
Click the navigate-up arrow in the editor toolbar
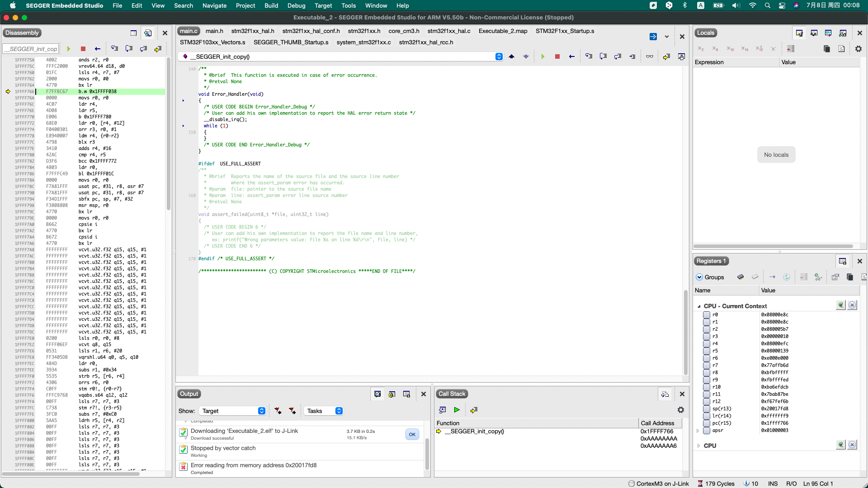point(512,56)
